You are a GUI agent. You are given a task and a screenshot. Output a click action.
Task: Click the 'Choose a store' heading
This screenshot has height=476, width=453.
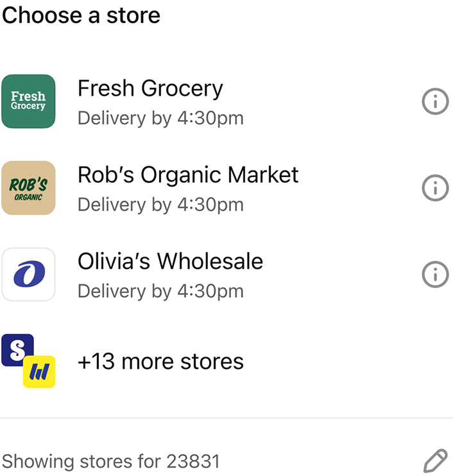pos(81,15)
